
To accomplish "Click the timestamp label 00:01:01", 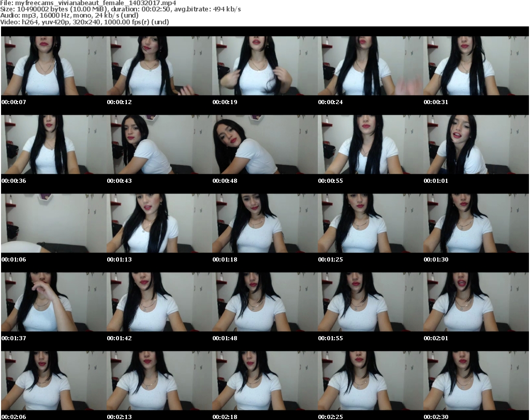I will coord(436,181).
